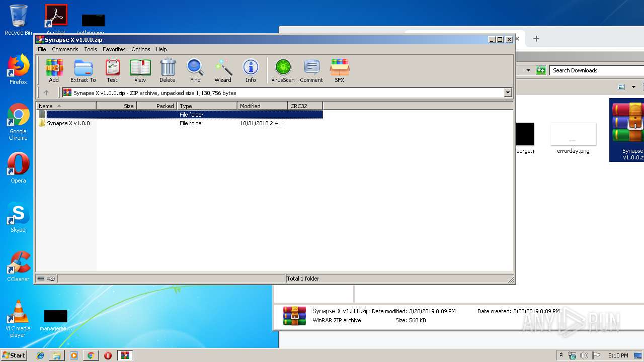Click the View file toolbar icon

click(140, 70)
